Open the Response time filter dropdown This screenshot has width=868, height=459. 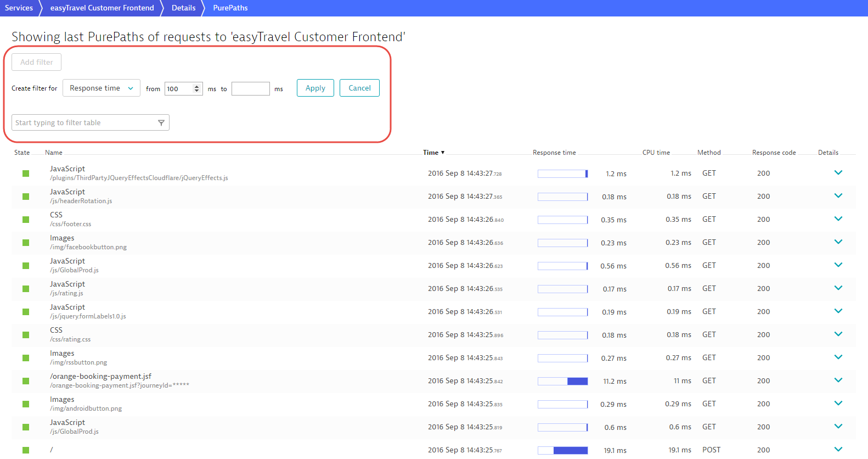[x=102, y=88]
